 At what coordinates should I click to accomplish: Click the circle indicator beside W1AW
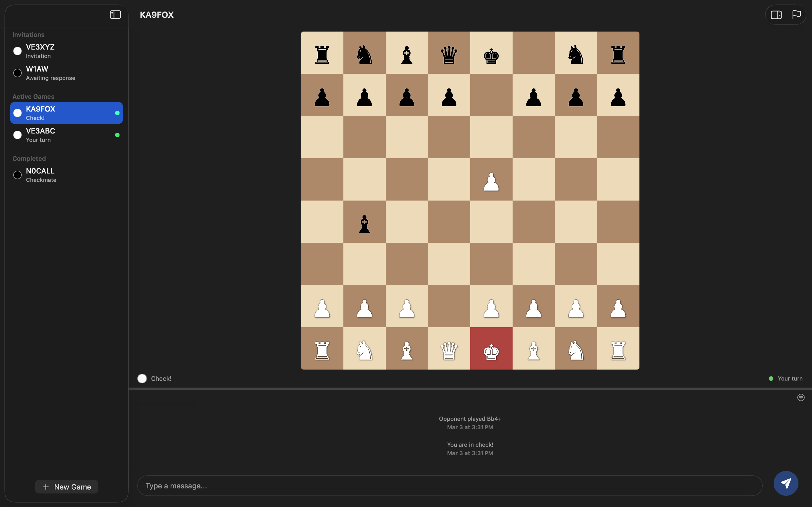point(17,73)
